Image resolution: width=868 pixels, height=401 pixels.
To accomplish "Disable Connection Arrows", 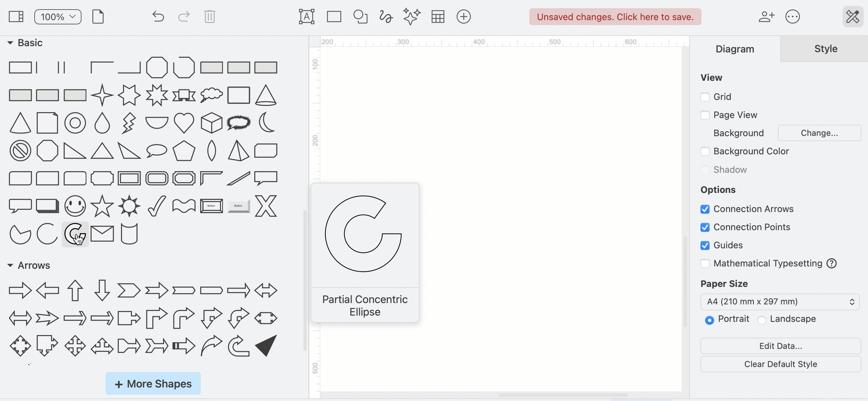I will [705, 209].
